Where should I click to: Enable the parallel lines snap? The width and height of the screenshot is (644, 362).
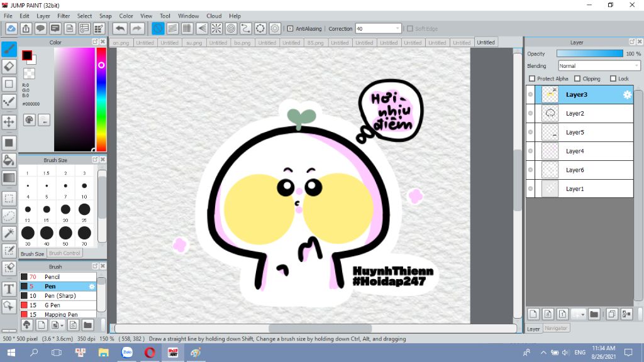[172, 28]
